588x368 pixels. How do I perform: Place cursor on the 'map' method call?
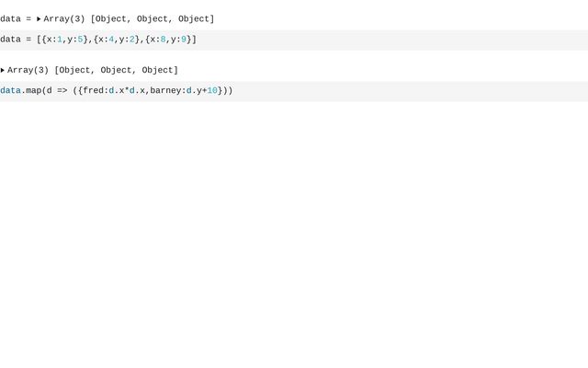pos(33,91)
